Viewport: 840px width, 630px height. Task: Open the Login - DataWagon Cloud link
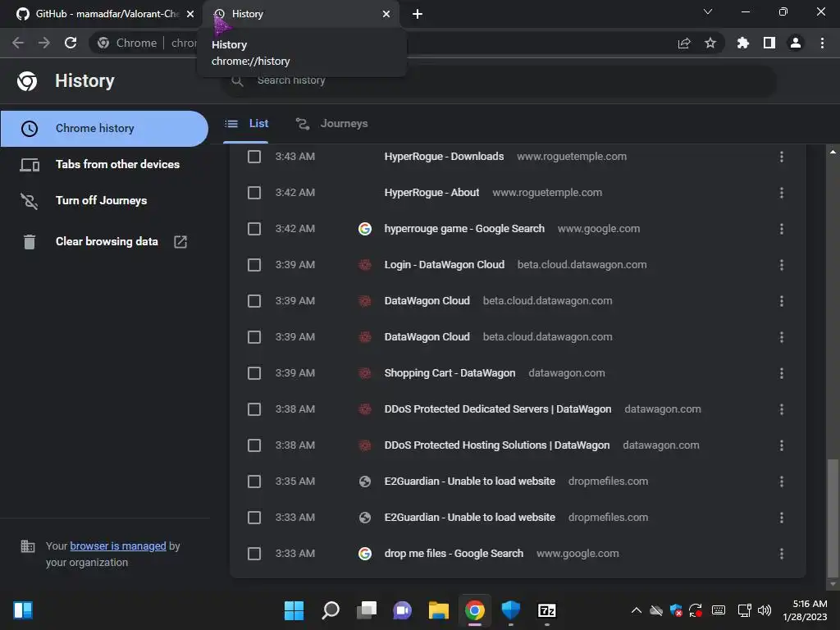click(x=444, y=265)
